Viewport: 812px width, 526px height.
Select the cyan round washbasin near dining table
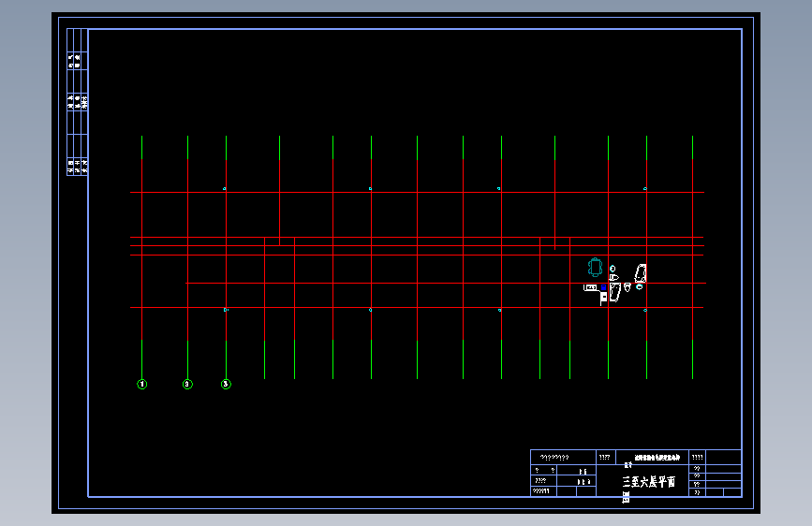click(613, 269)
